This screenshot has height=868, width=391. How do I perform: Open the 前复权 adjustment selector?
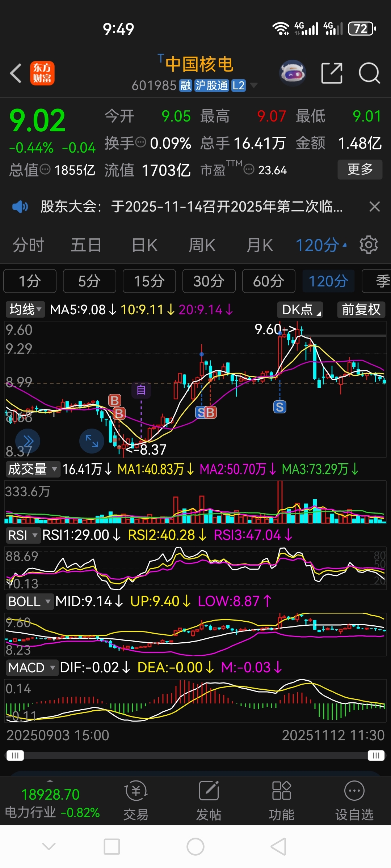361,310
